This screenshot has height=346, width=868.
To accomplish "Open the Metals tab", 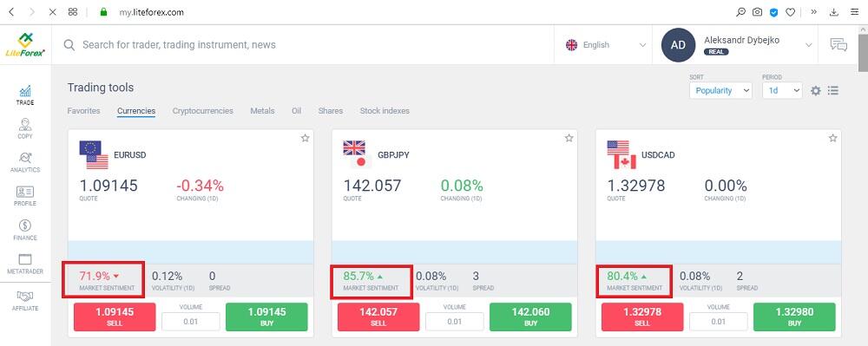I will tap(262, 110).
